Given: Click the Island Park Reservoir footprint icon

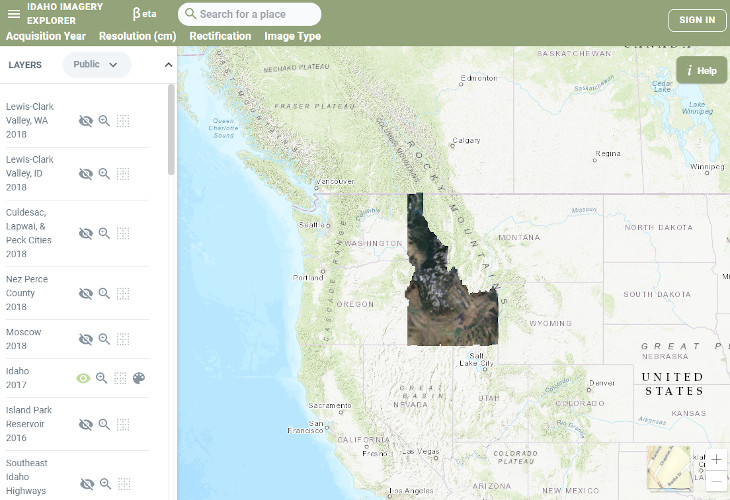Looking at the screenshot, I should pos(123,424).
